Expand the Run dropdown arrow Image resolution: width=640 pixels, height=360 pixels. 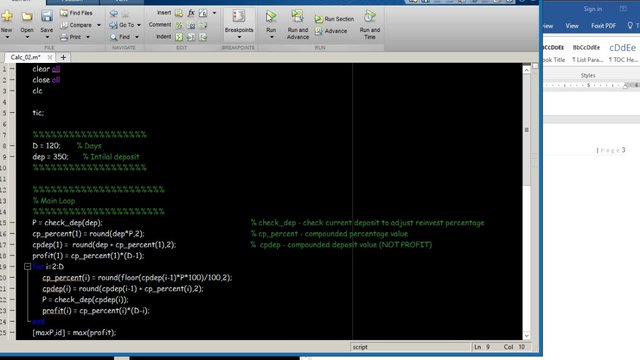point(271,37)
